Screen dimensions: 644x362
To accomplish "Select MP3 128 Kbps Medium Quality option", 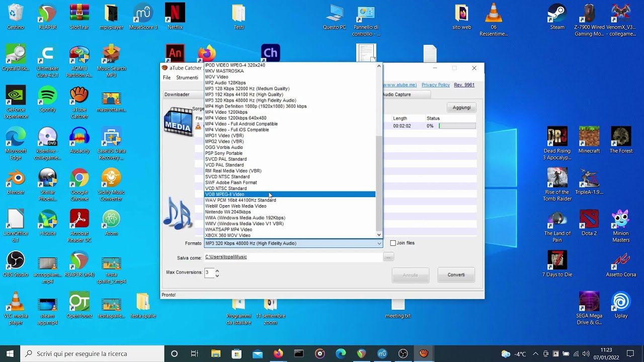I will tap(290, 88).
